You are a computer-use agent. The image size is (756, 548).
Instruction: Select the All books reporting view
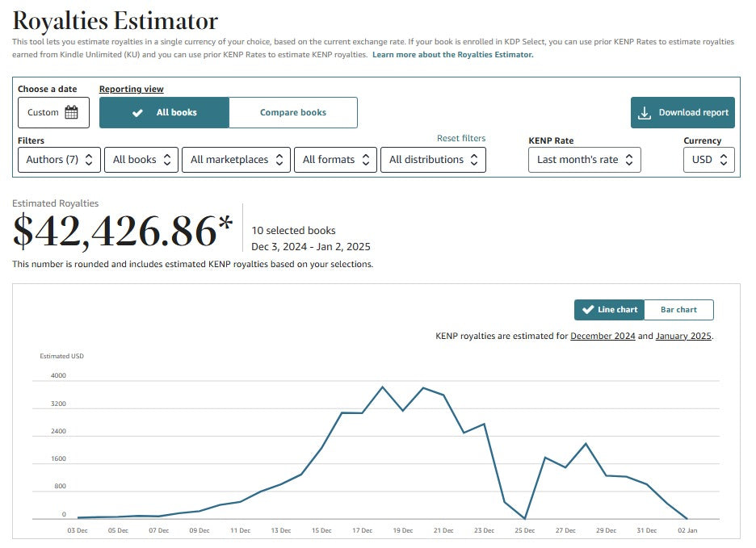coord(165,113)
